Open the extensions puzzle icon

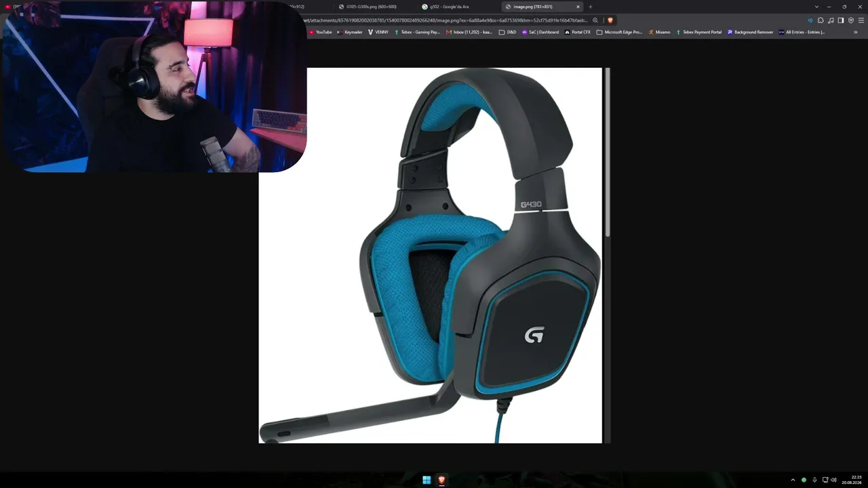821,20
